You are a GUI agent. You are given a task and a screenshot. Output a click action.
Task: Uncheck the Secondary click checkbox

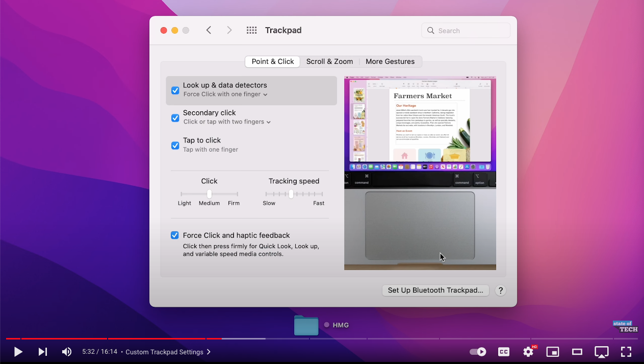175,118
